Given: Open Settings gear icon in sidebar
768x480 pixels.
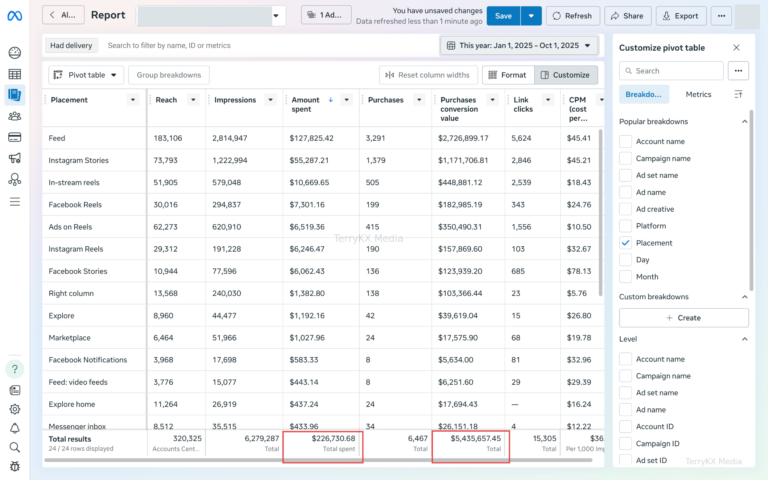Looking at the screenshot, I should (15, 409).
